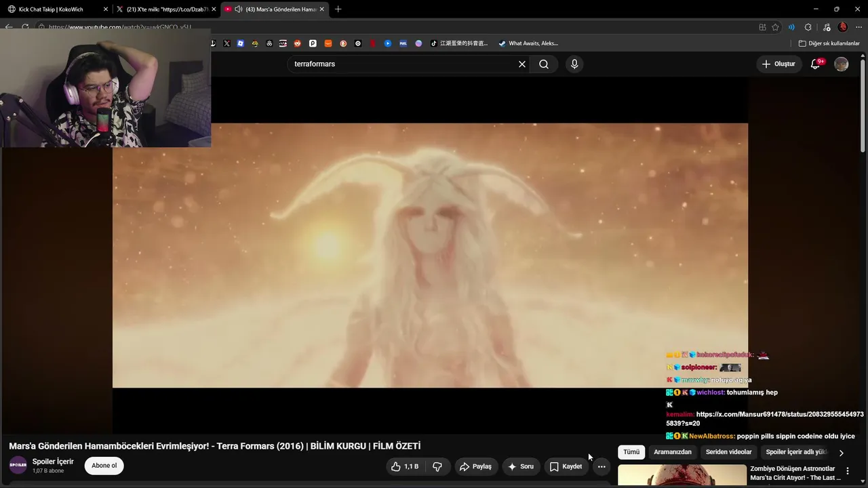Close the X'te milk tab

pyautogui.click(x=214, y=9)
